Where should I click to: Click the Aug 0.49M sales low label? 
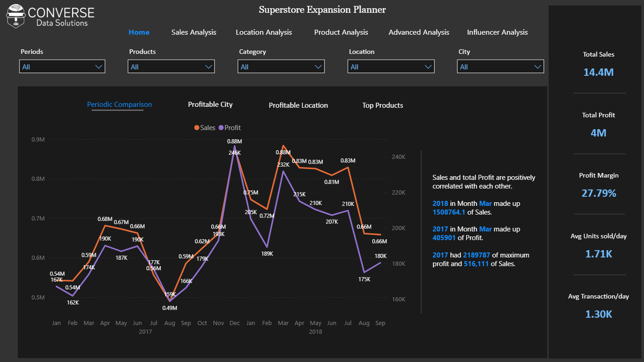point(170,308)
